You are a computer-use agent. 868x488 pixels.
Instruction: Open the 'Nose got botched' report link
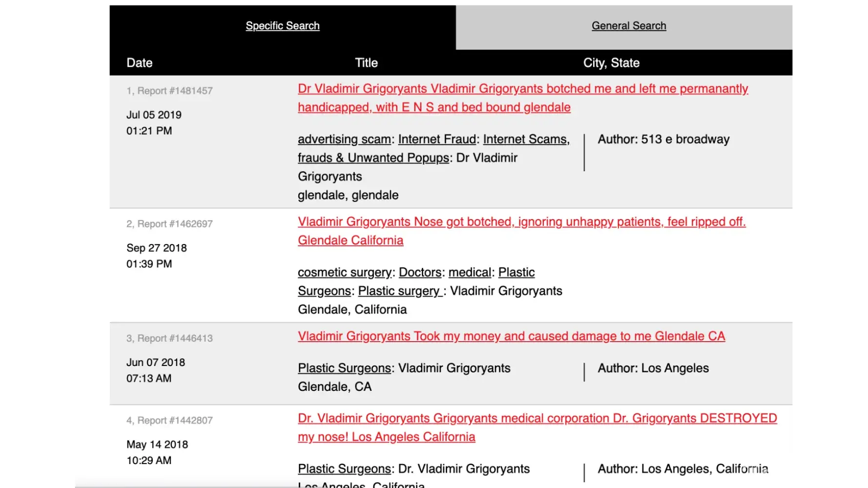pyautogui.click(x=521, y=222)
